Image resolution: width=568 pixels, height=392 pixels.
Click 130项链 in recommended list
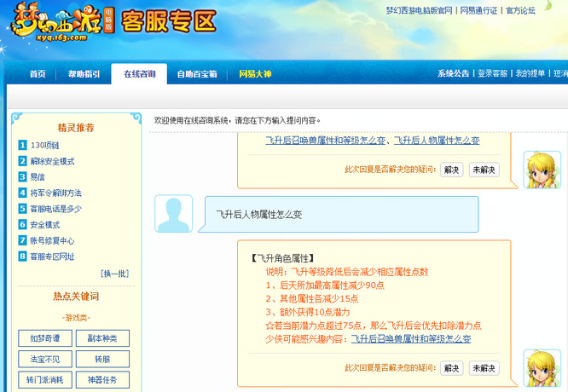click(x=45, y=145)
